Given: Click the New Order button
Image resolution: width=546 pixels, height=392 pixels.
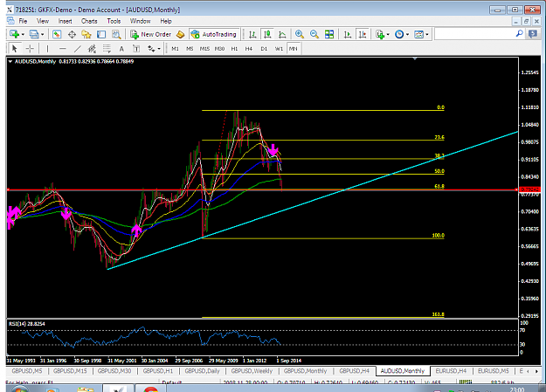Looking at the screenshot, I should [x=151, y=34].
